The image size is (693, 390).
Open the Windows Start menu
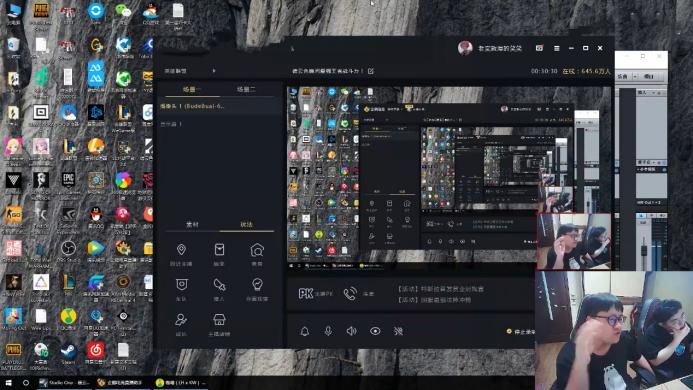pyautogui.click(x=8, y=382)
